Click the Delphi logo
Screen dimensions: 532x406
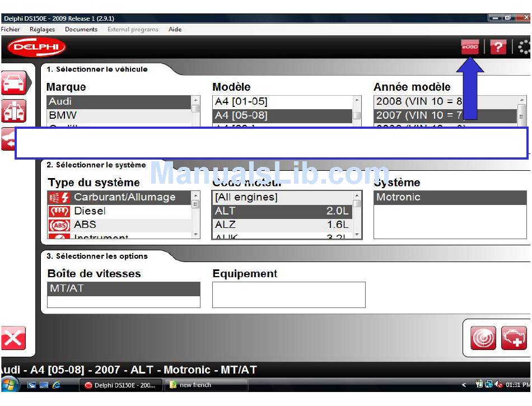pos(36,47)
